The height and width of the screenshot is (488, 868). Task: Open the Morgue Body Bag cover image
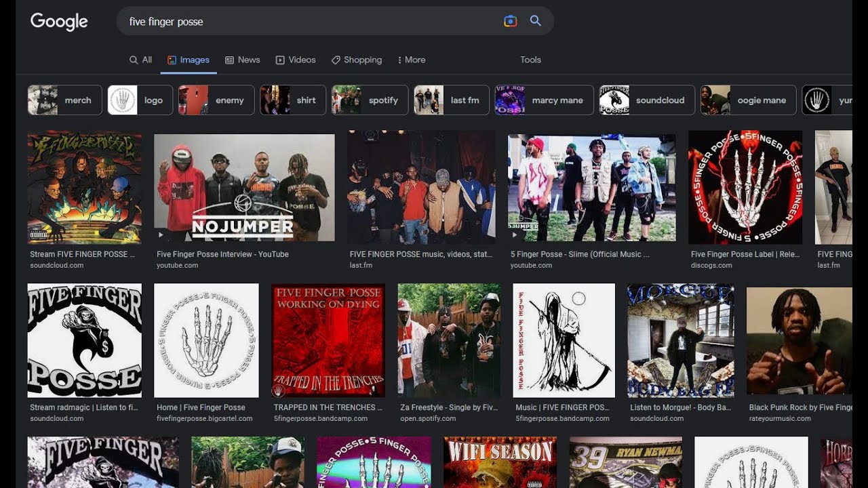(680, 340)
